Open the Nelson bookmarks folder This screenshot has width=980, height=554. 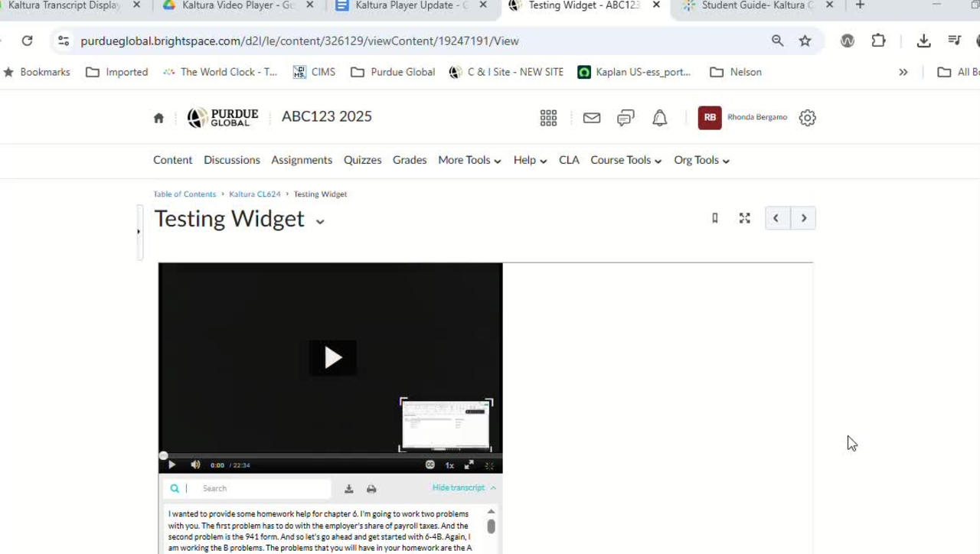[x=736, y=72]
